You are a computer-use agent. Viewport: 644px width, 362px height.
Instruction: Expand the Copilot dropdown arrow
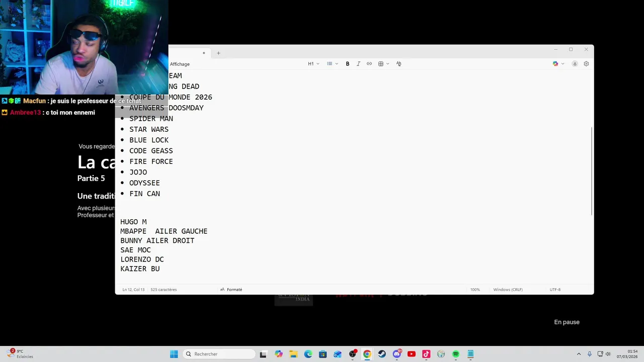pyautogui.click(x=562, y=64)
